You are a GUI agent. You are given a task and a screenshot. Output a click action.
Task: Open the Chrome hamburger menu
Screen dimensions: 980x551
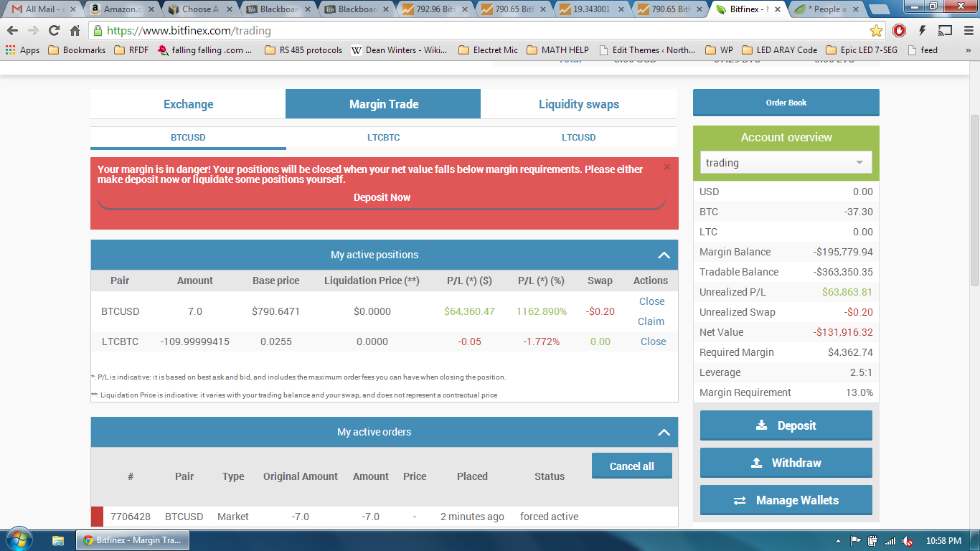tap(967, 31)
